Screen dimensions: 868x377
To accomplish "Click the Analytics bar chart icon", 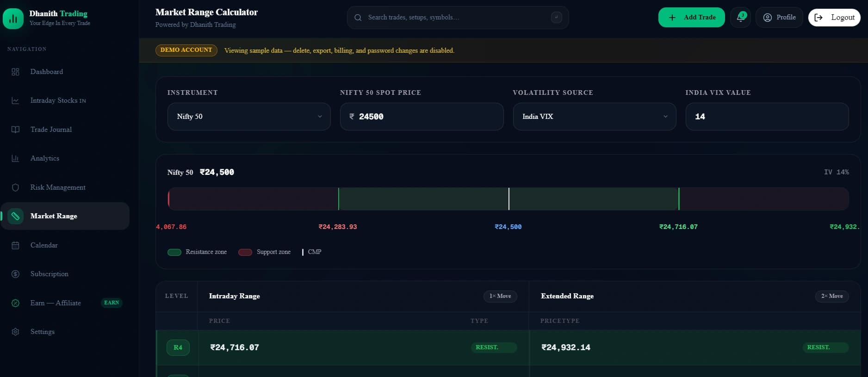I will (x=15, y=158).
